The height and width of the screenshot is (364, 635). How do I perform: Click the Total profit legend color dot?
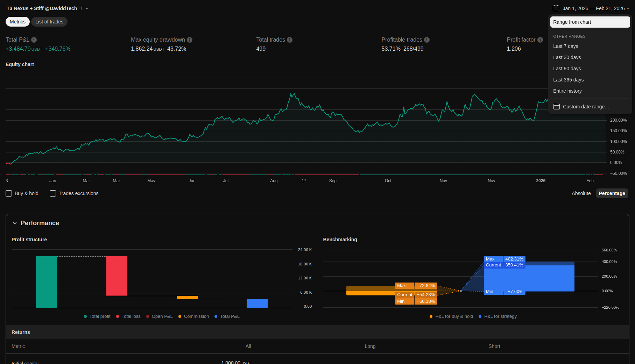[x=85, y=316]
